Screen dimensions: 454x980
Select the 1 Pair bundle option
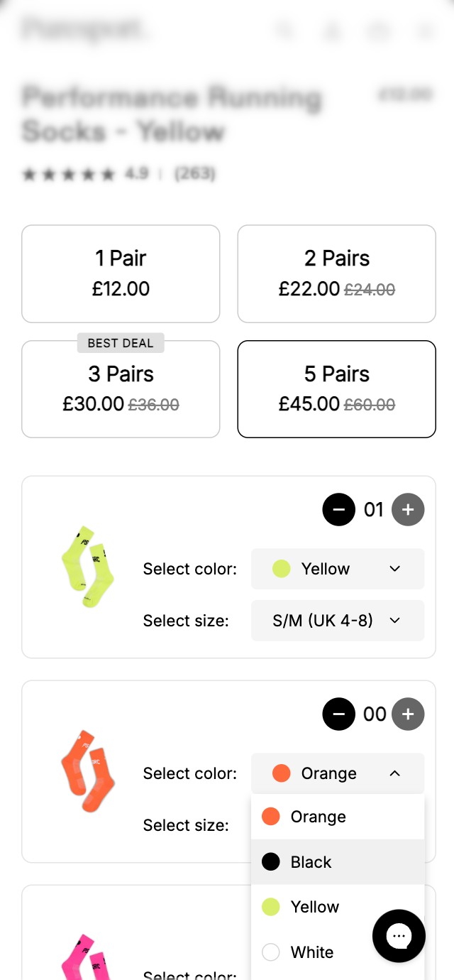pos(121,273)
